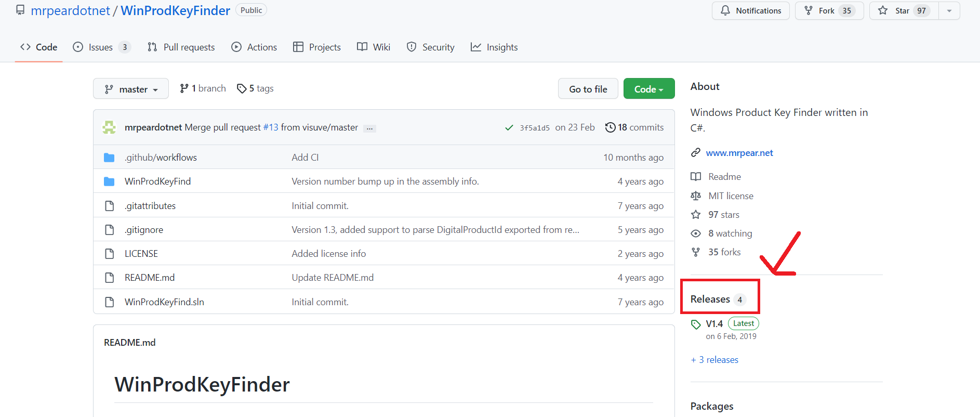Expand the Star lists dropdown arrow
The width and height of the screenshot is (980, 417).
pyautogui.click(x=949, y=10)
